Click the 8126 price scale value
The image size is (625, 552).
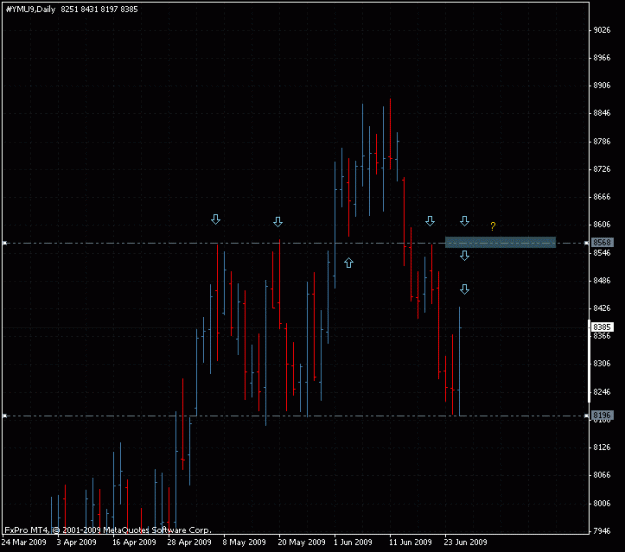pyautogui.click(x=602, y=447)
